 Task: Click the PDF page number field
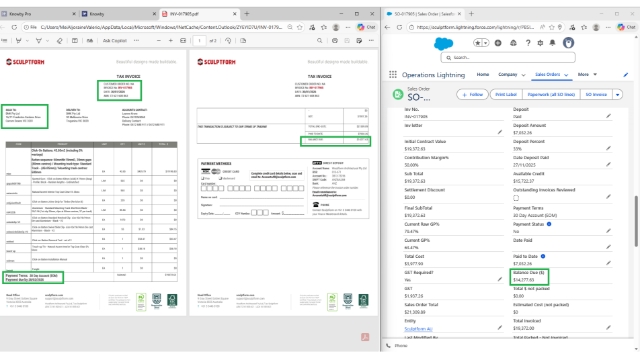point(199,41)
